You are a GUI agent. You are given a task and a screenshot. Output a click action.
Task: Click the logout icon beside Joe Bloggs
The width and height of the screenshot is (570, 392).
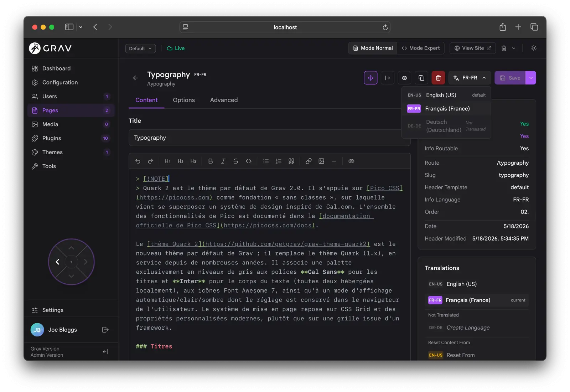pyautogui.click(x=105, y=330)
